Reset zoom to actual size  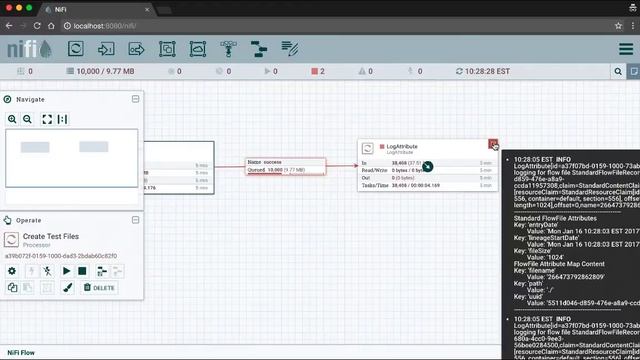[x=62, y=119]
